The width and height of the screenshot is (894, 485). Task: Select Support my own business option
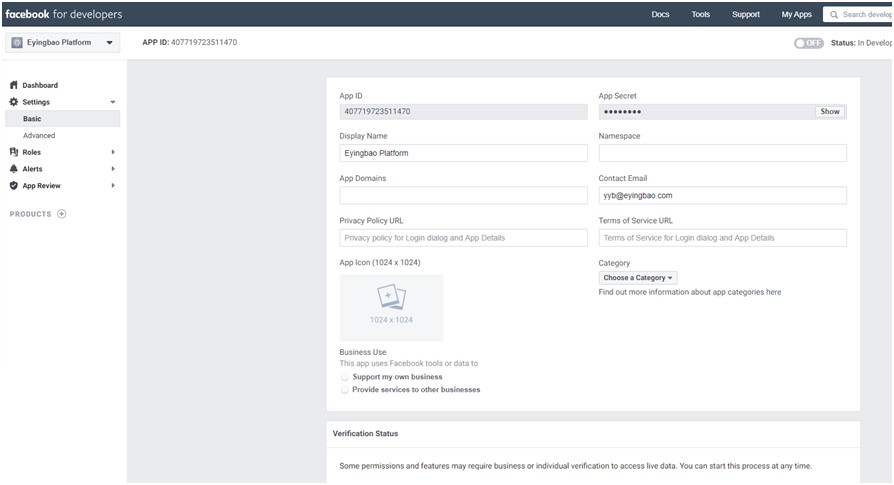pos(346,377)
